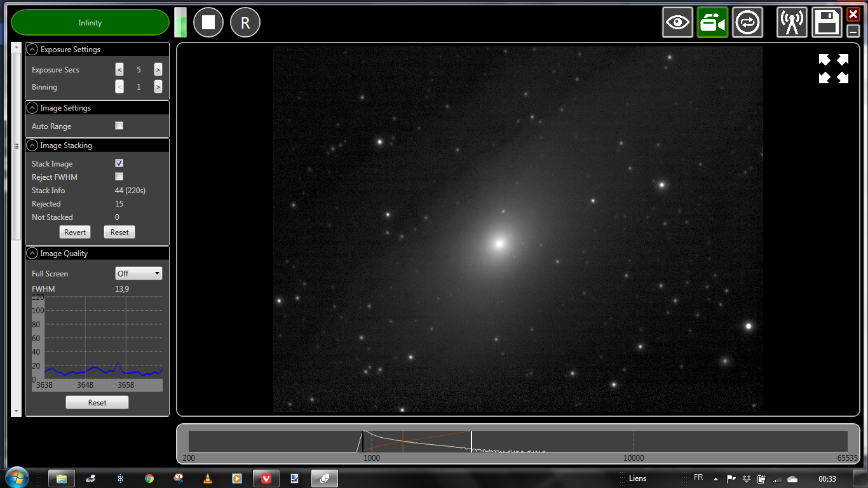Decrease Binning with left arrow

pos(119,87)
